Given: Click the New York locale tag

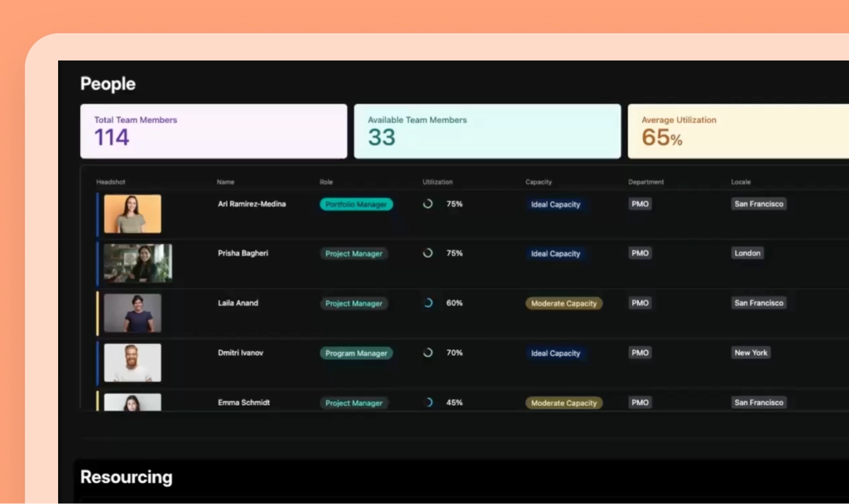Looking at the screenshot, I should [x=751, y=353].
